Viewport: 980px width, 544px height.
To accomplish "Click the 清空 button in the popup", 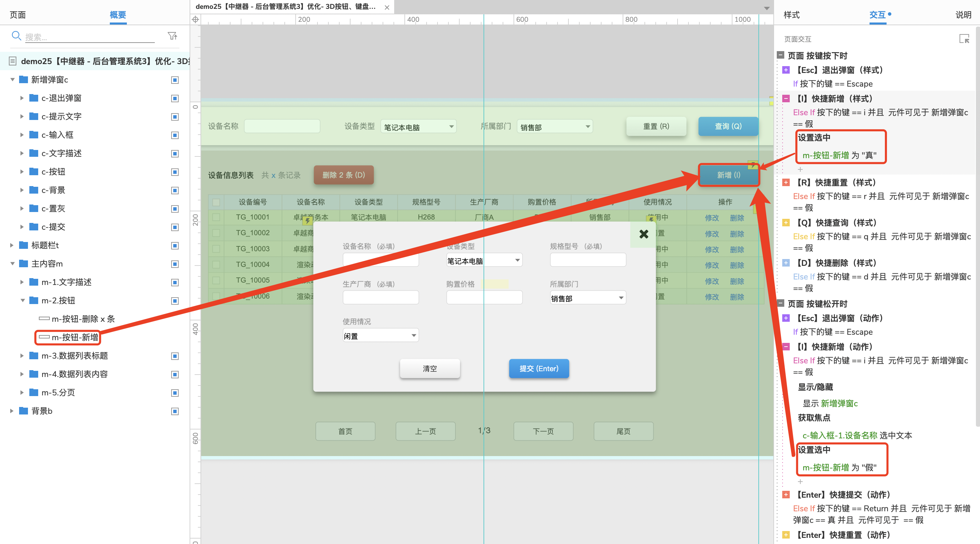I will [x=430, y=368].
